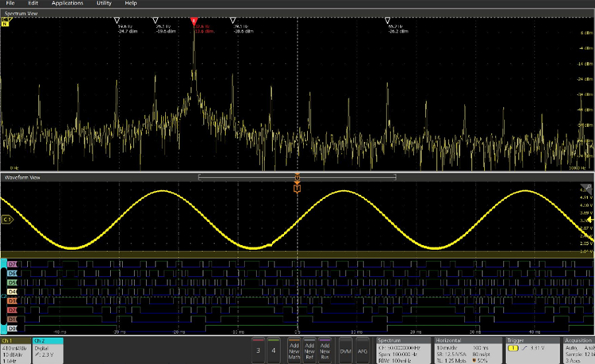Click the red peak marker in spectrum
595x364 pixels.
point(194,20)
